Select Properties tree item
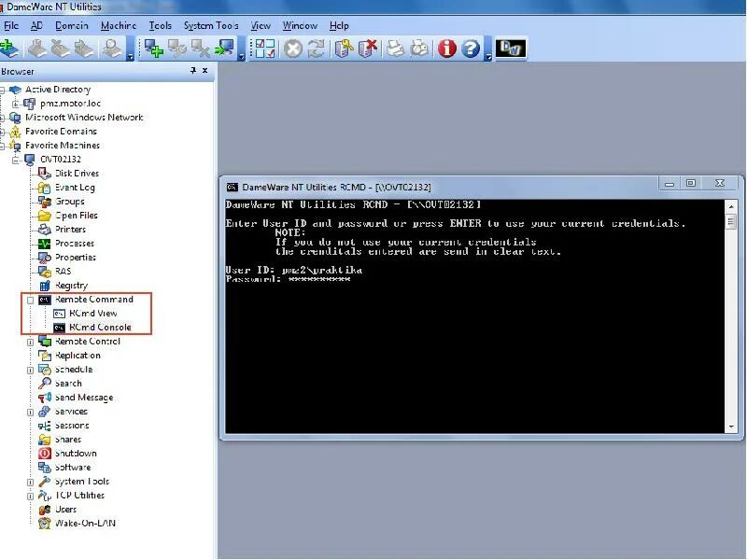Viewport: 747px width, 560px height. (76, 258)
